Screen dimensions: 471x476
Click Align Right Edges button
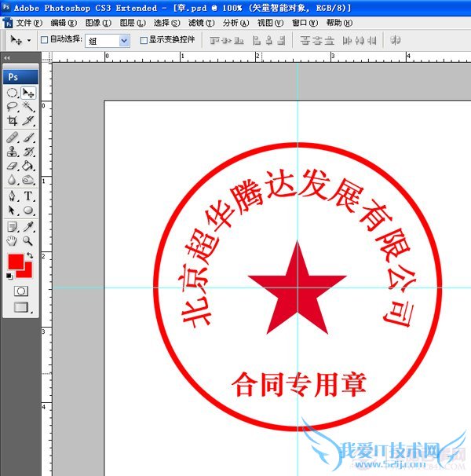point(281,40)
